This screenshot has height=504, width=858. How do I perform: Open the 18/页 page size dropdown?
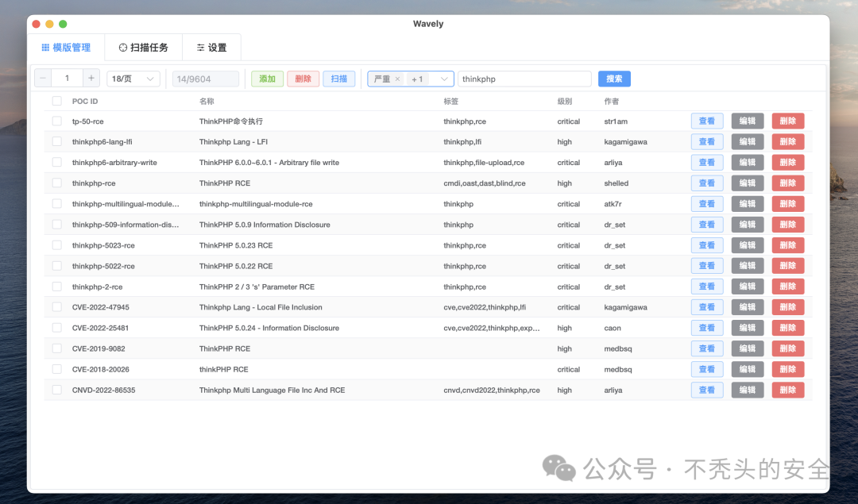click(133, 79)
